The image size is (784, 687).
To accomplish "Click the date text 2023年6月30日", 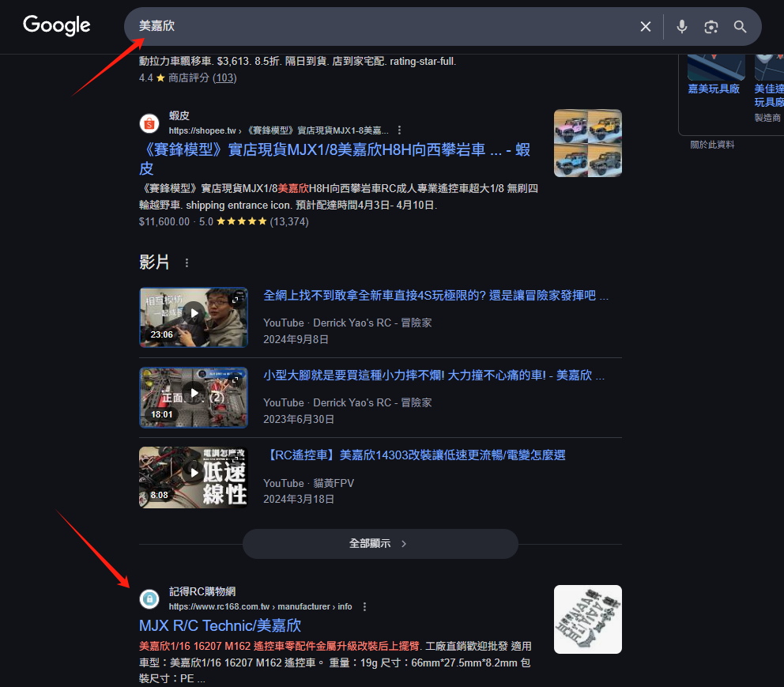I will [299, 419].
